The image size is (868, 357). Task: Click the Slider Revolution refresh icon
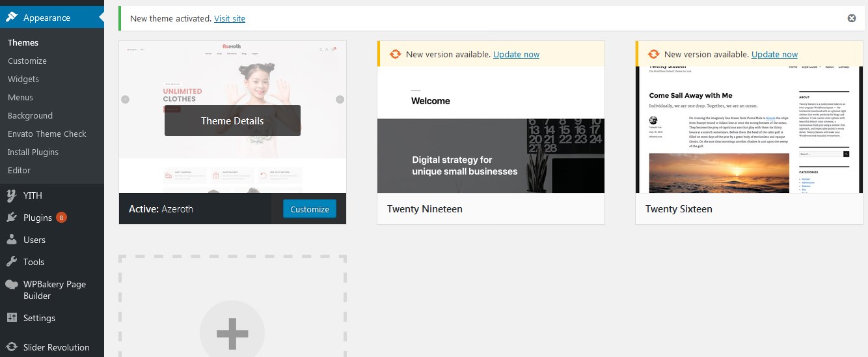click(12, 347)
